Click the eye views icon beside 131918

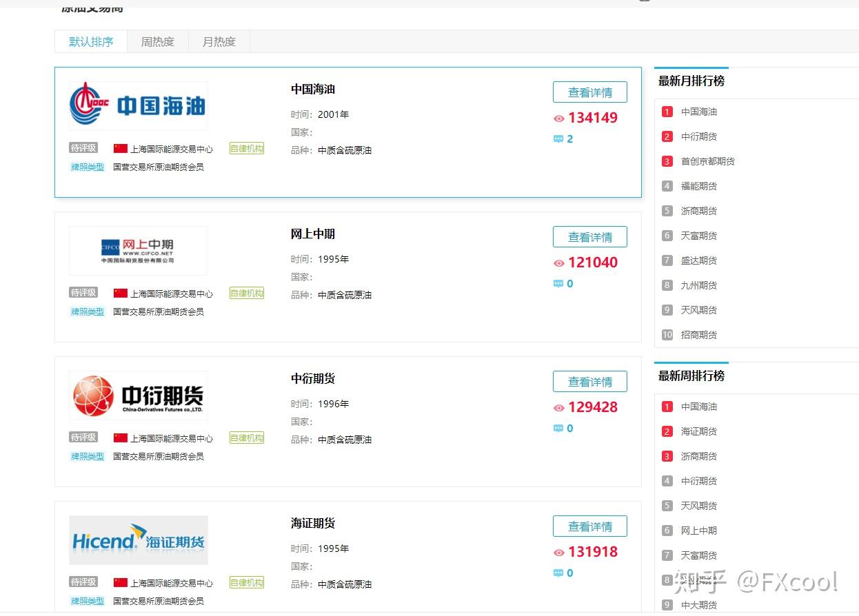559,553
